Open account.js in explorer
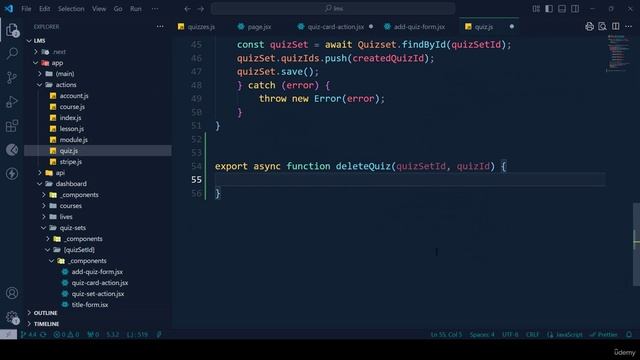The image size is (640, 360). click(x=73, y=96)
